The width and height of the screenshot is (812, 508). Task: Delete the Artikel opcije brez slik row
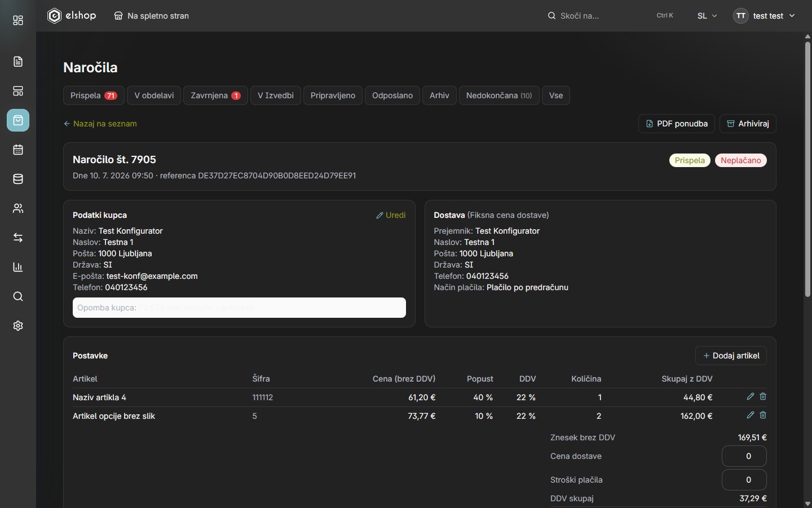click(x=763, y=415)
